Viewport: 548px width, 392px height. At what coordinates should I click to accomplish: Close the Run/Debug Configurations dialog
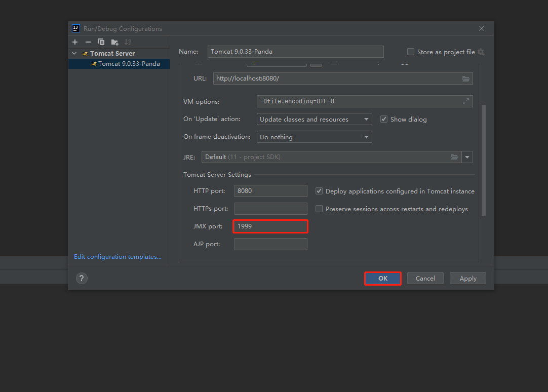click(x=482, y=28)
